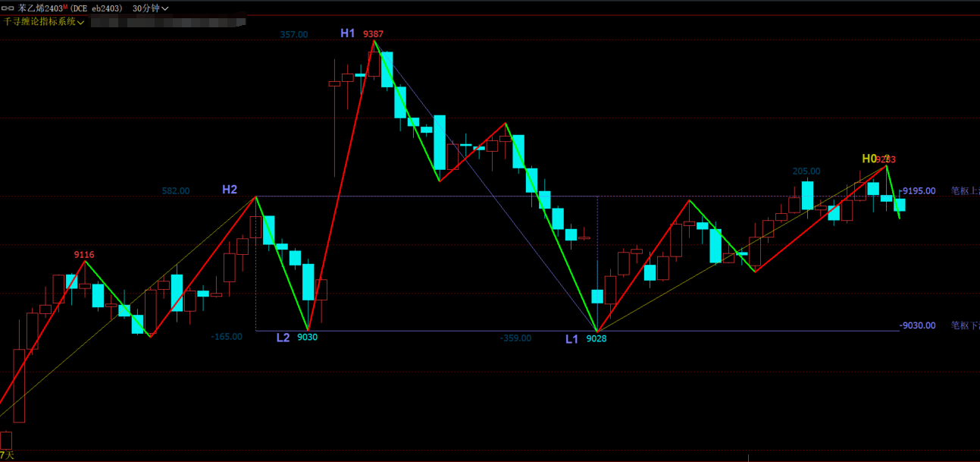
Task: Select the L2 pivot low label
Action: [x=283, y=338]
